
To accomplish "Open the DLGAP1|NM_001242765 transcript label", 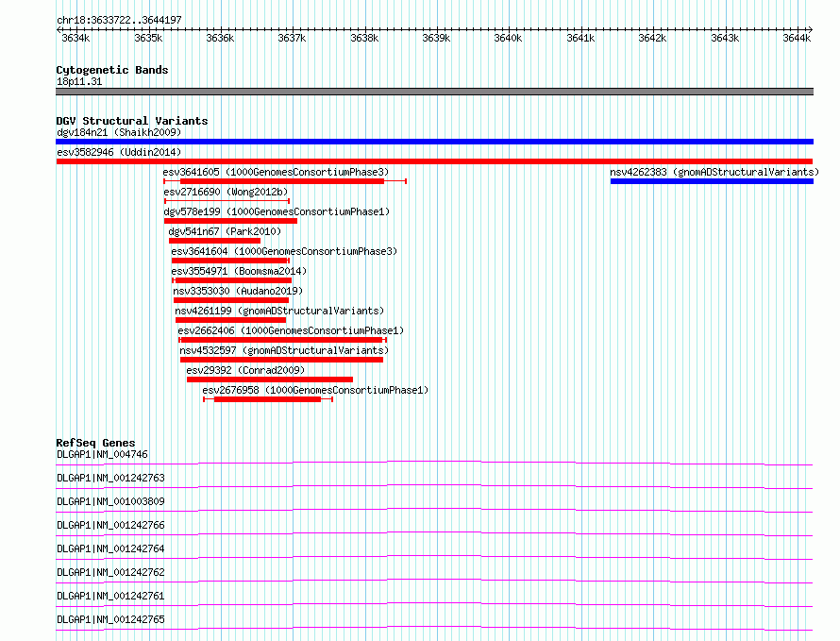I will coord(110,619).
